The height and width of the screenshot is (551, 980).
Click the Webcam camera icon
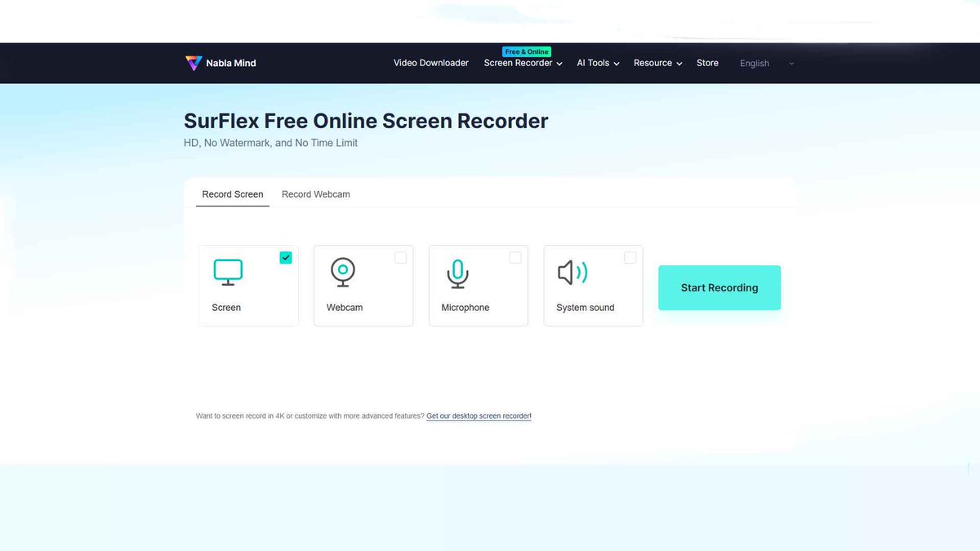pos(343,273)
